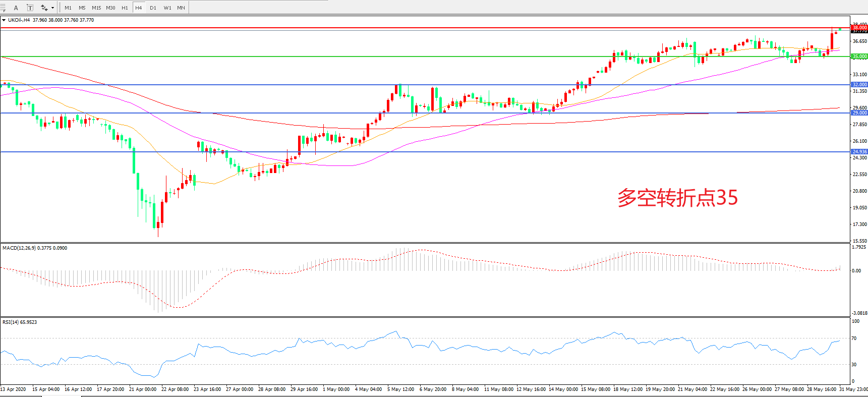Switch to MN monthly timeframe
The height and width of the screenshot is (397, 868).
(181, 8)
